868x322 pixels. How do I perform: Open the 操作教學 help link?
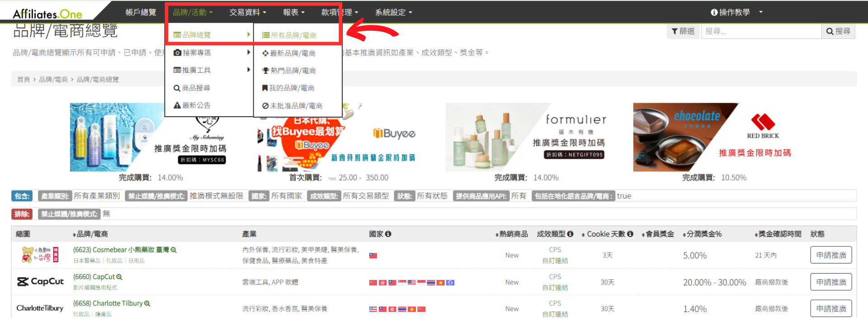[x=731, y=12]
